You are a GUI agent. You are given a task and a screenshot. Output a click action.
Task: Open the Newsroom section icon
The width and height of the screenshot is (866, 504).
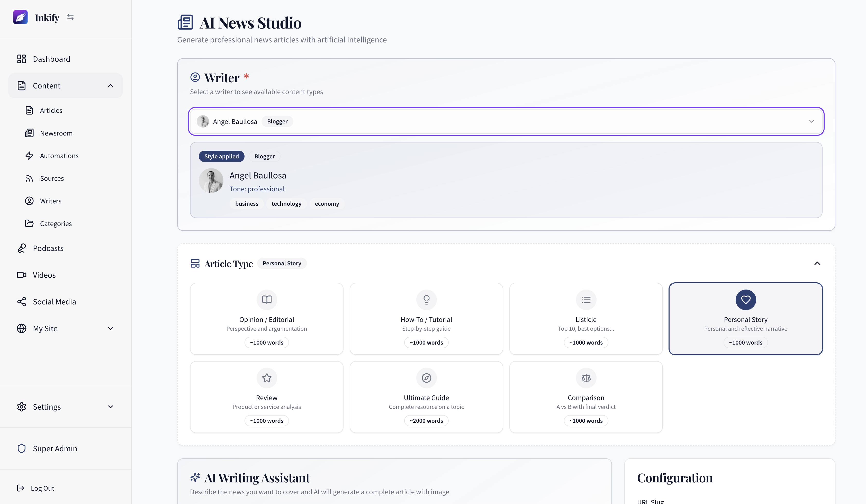point(30,133)
